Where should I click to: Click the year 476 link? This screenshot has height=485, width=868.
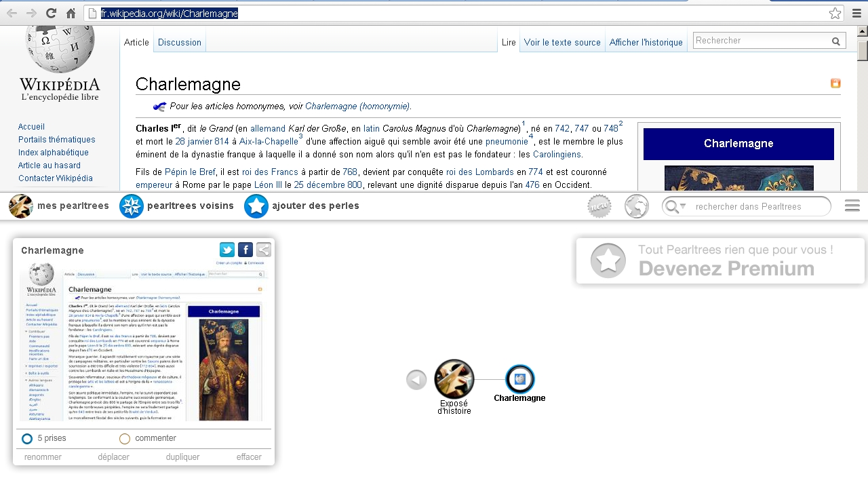[x=532, y=185]
